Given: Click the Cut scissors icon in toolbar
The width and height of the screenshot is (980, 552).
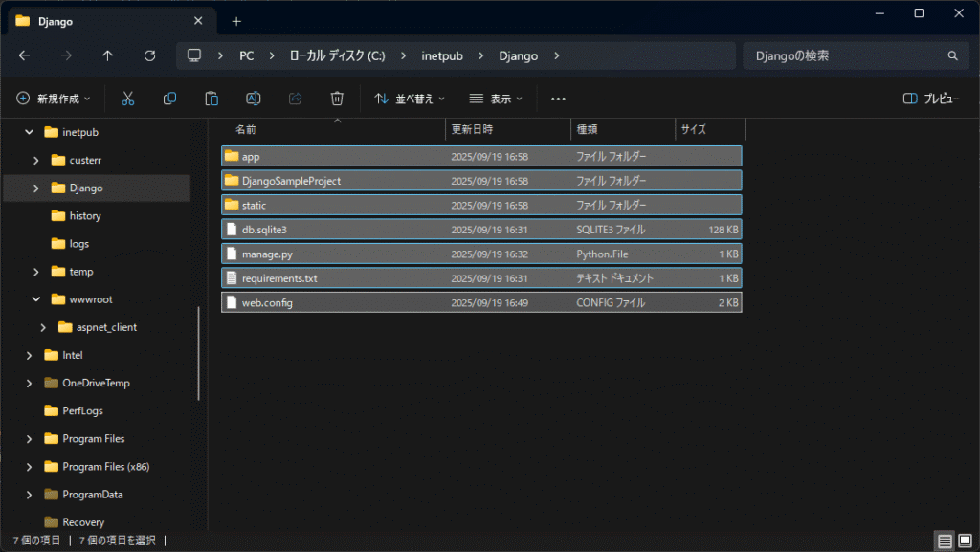Looking at the screenshot, I should click(127, 99).
